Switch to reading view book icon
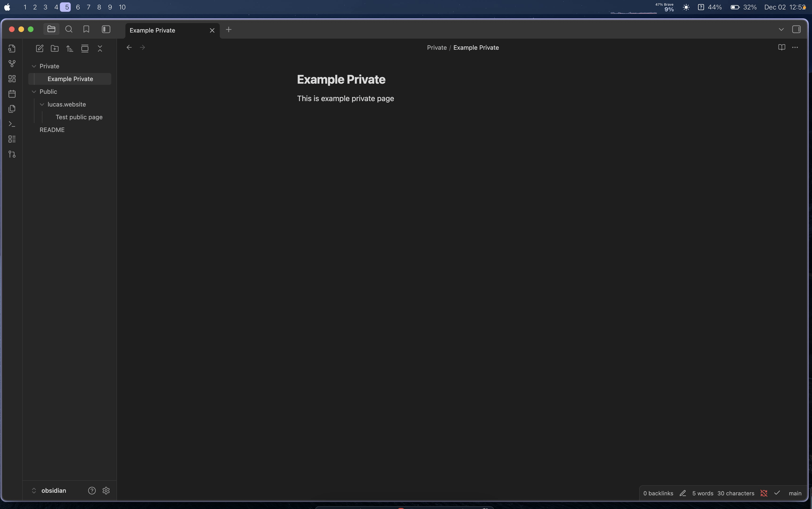Screen dimensions: 812x509 (781, 47)
